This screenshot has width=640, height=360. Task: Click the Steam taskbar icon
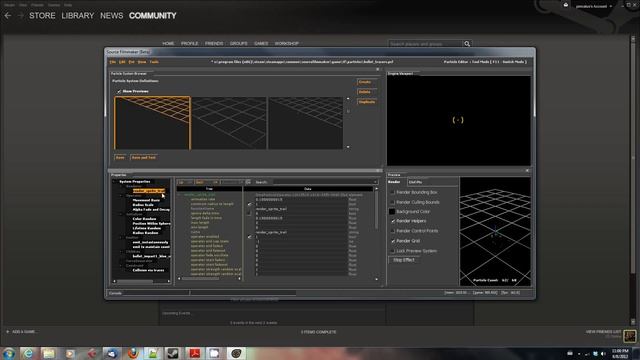(173, 353)
